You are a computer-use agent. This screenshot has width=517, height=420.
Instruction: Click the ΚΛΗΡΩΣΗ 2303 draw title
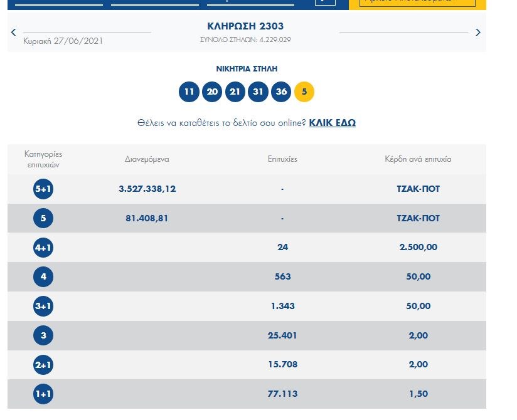click(x=245, y=26)
